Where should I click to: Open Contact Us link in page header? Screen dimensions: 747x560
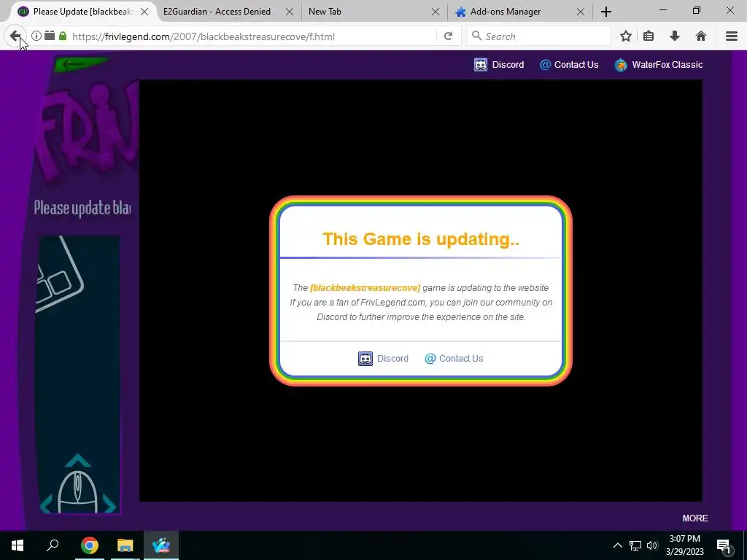click(569, 65)
